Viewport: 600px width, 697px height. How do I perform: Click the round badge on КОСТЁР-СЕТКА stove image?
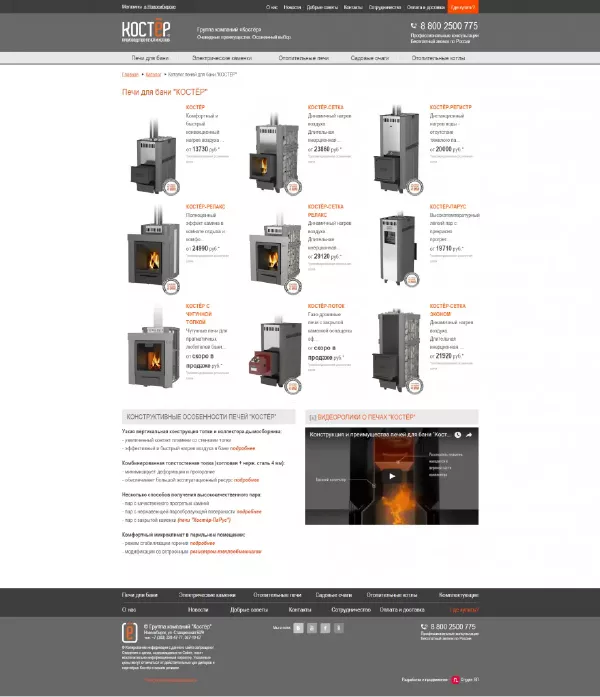293,187
